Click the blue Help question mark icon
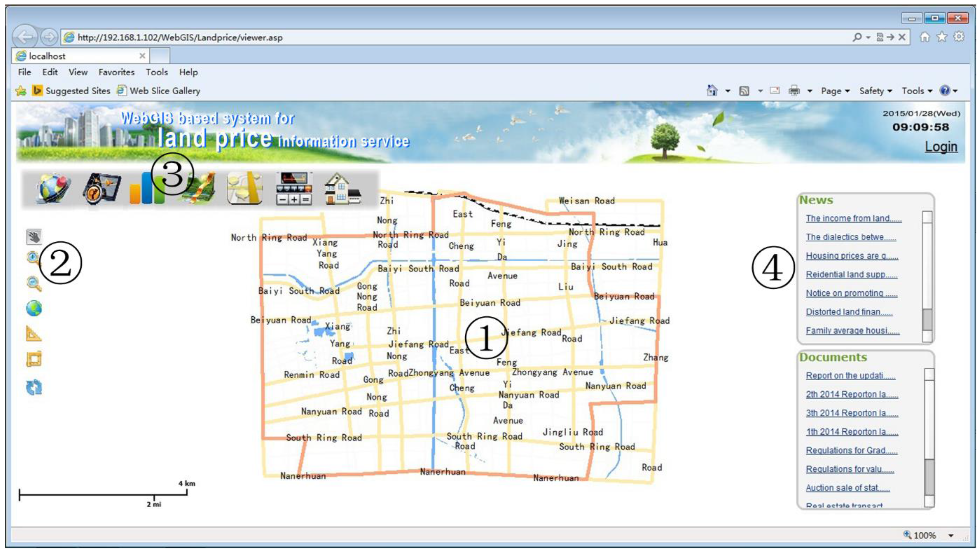The image size is (980, 553). (945, 91)
